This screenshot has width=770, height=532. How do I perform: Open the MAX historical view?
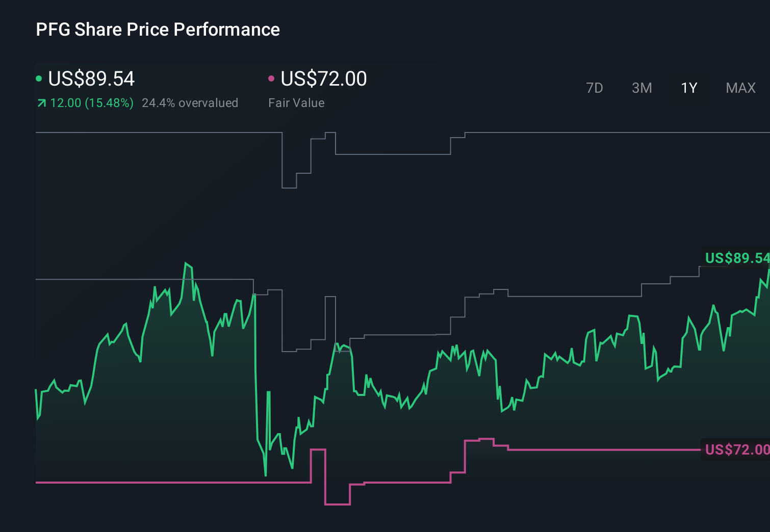[x=740, y=88]
